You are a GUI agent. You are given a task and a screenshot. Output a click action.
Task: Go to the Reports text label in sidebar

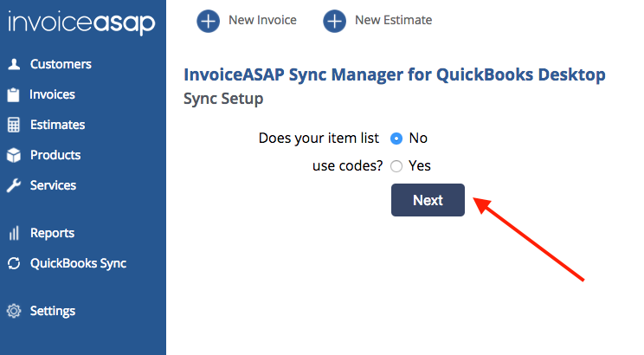(52, 234)
